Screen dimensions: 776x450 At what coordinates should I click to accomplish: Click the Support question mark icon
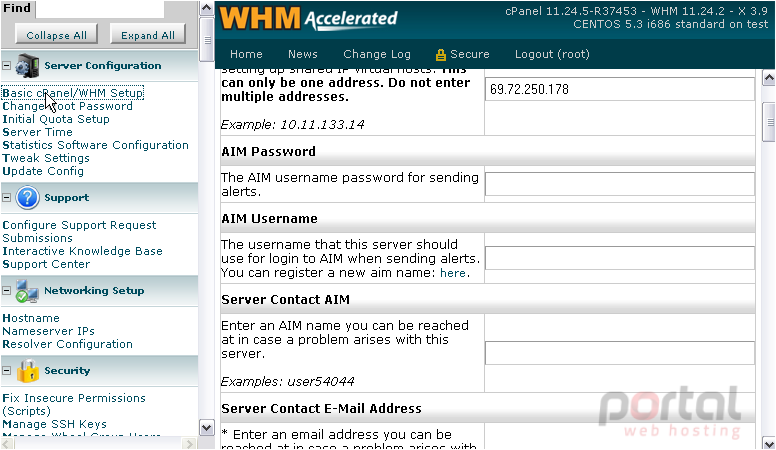27,198
